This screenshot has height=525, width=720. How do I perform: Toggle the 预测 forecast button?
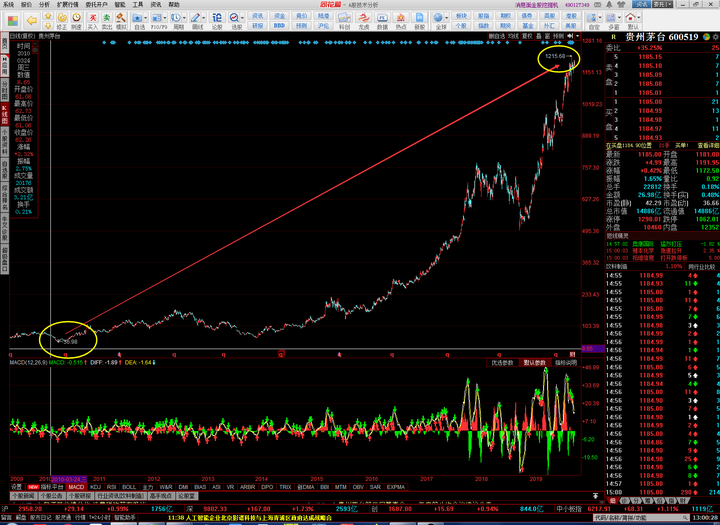558,36
